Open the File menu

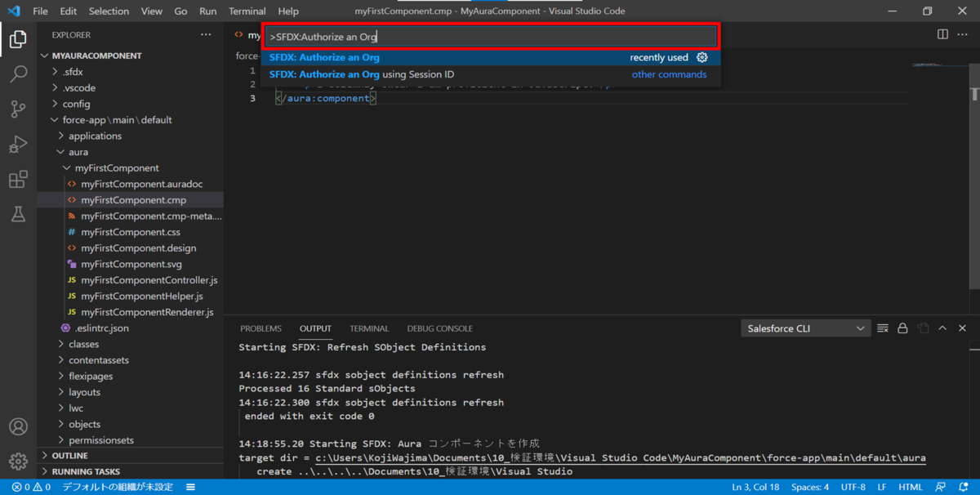(x=40, y=11)
